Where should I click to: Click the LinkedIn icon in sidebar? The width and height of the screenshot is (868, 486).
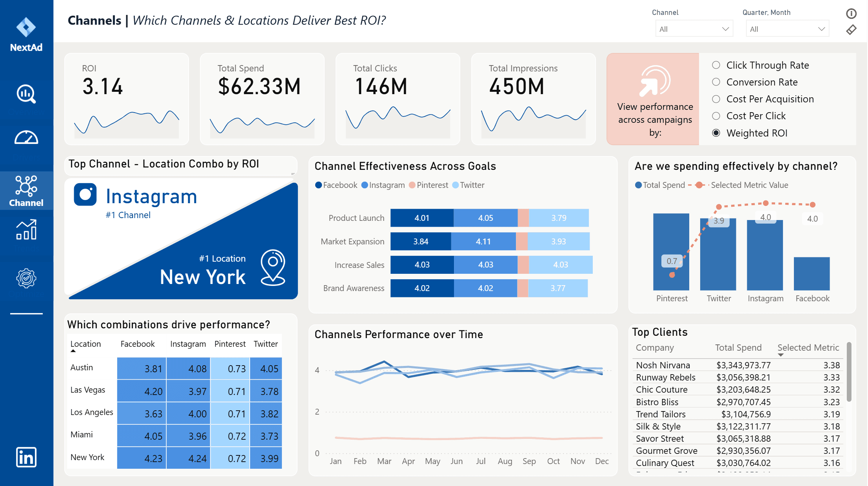click(26, 457)
